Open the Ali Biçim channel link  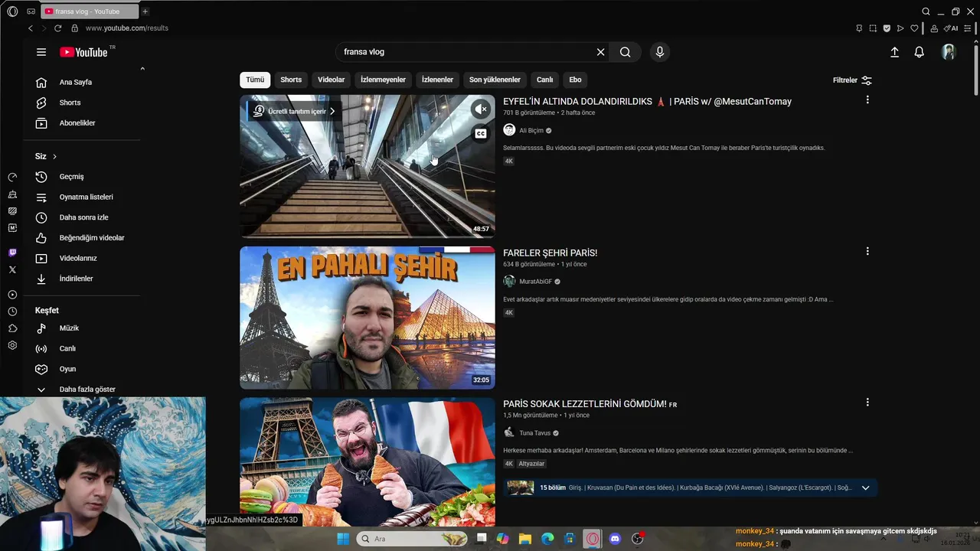pos(531,130)
